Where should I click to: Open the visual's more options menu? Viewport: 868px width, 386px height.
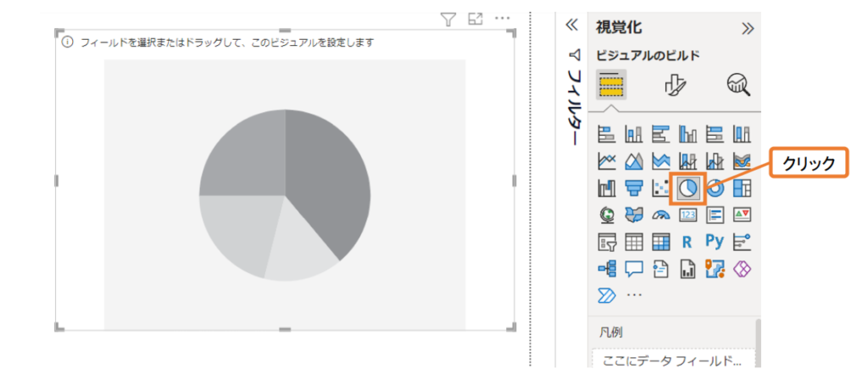(x=502, y=19)
